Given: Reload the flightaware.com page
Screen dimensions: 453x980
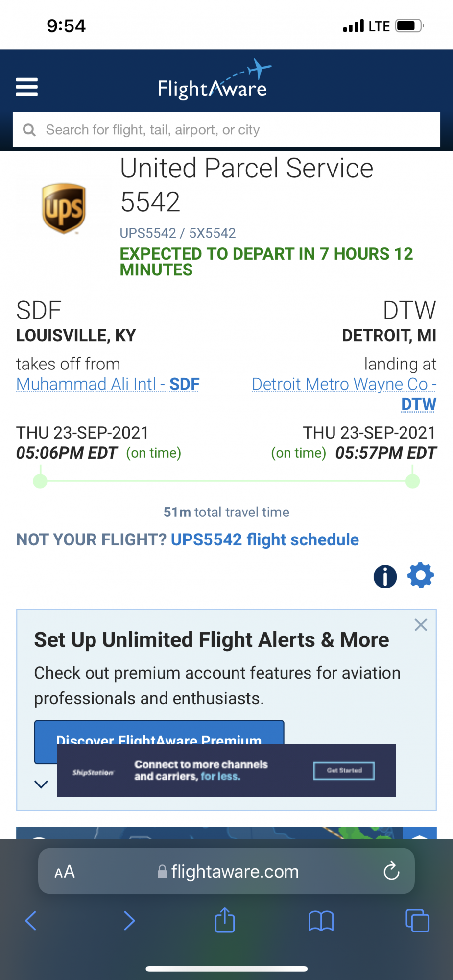Looking at the screenshot, I should [x=391, y=871].
